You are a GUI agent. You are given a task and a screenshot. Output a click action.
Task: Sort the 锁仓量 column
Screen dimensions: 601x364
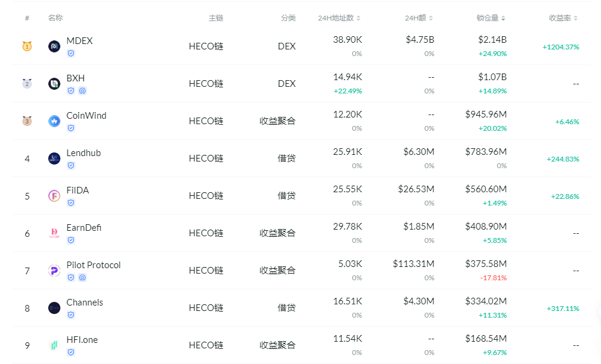[490, 18]
